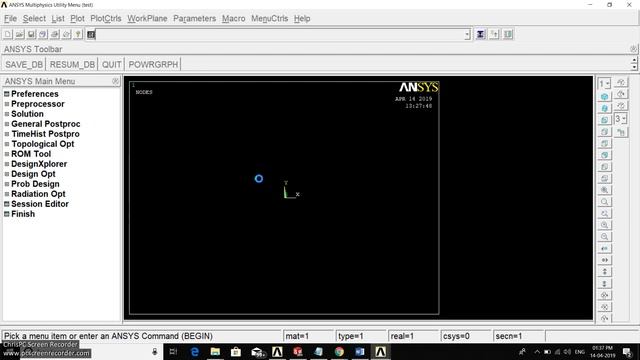This screenshot has height=360, width=640.
Task: Select the Top View cube icon
Action: [604, 143]
